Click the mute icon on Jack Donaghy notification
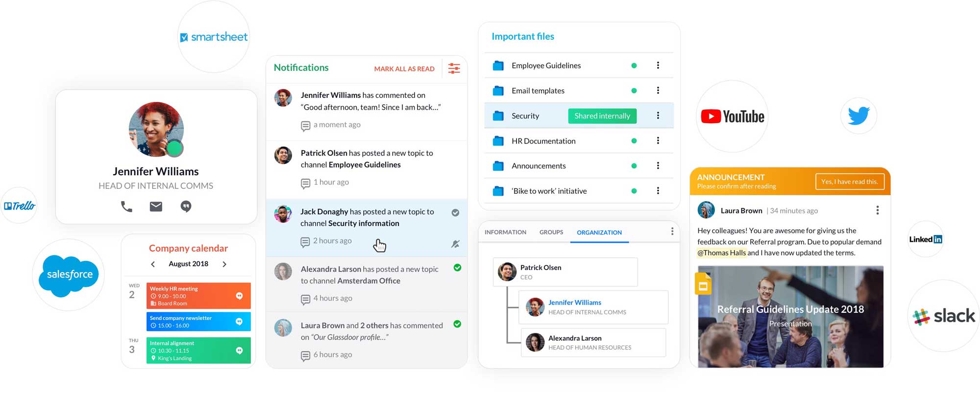980x393 pixels. point(455,244)
